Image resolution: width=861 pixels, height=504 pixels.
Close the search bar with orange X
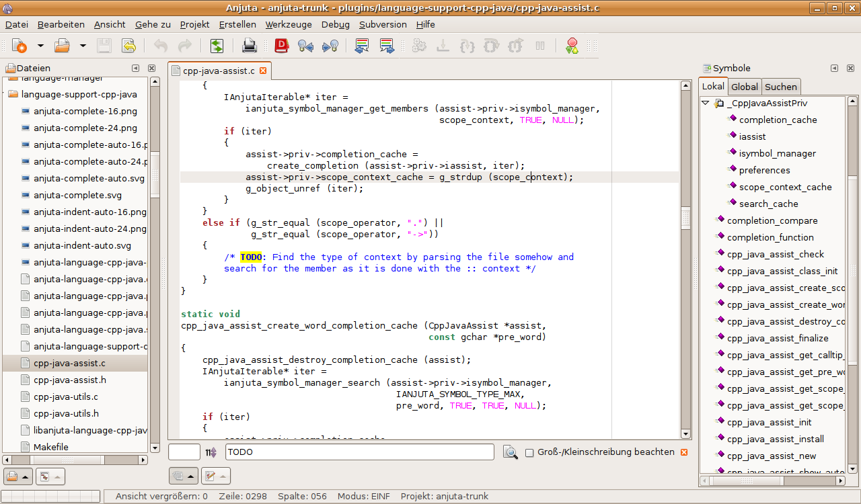click(x=684, y=452)
